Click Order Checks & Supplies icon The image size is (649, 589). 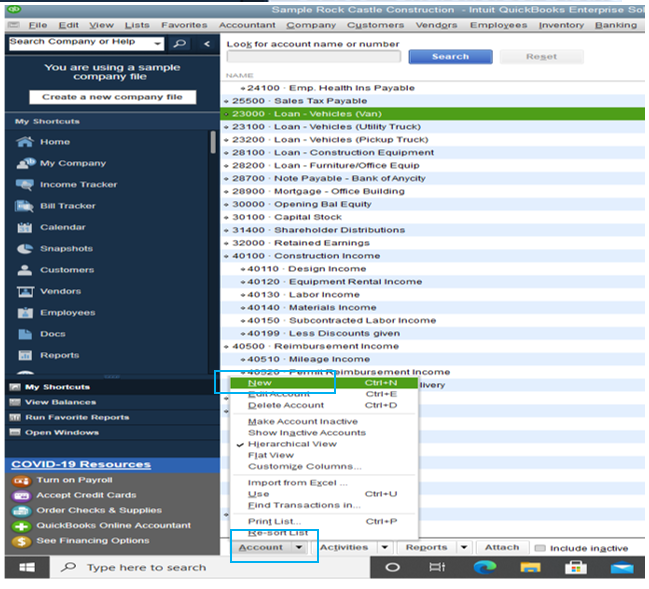tap(22, 511)
